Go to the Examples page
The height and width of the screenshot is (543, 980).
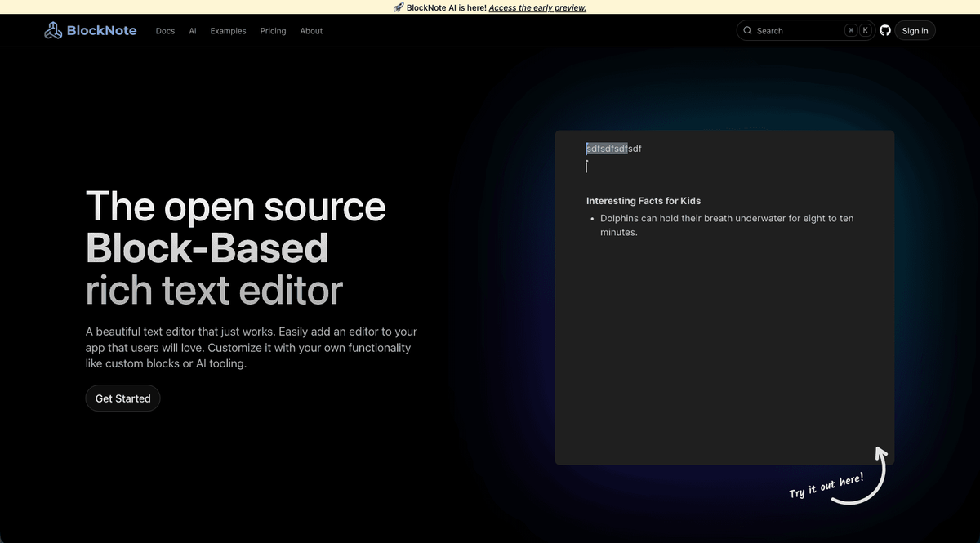[x=228, y=31]
